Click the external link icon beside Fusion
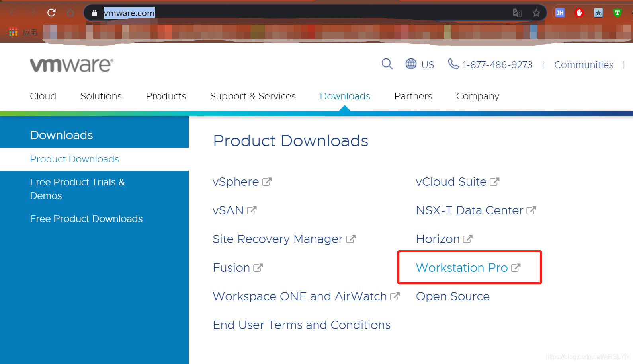 (258, 268)
